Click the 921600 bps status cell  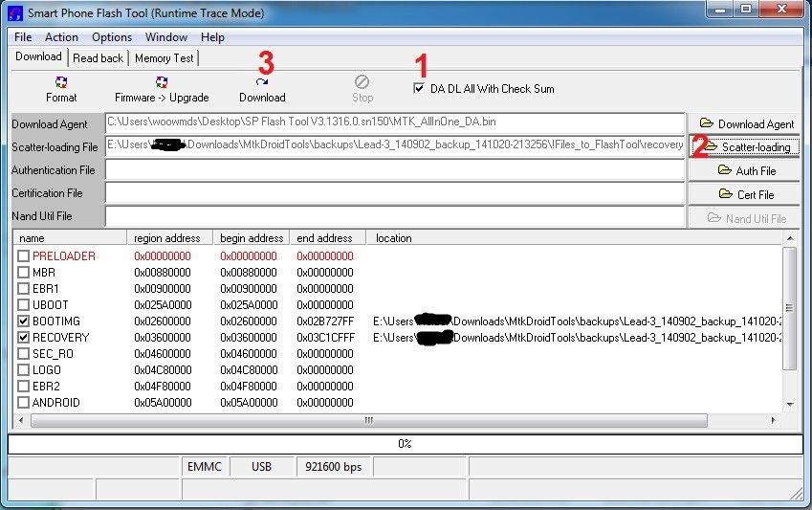(334, 467)
